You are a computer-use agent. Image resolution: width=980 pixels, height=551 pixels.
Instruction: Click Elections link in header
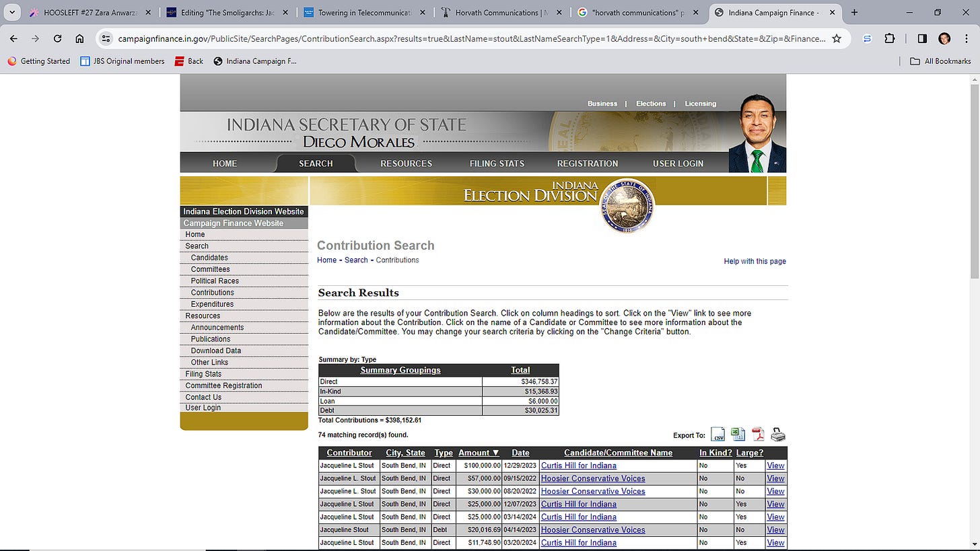point(651,104)
